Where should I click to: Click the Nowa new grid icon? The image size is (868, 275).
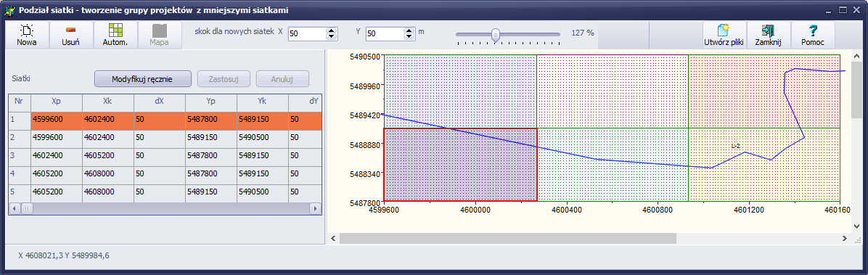[27, 30]
